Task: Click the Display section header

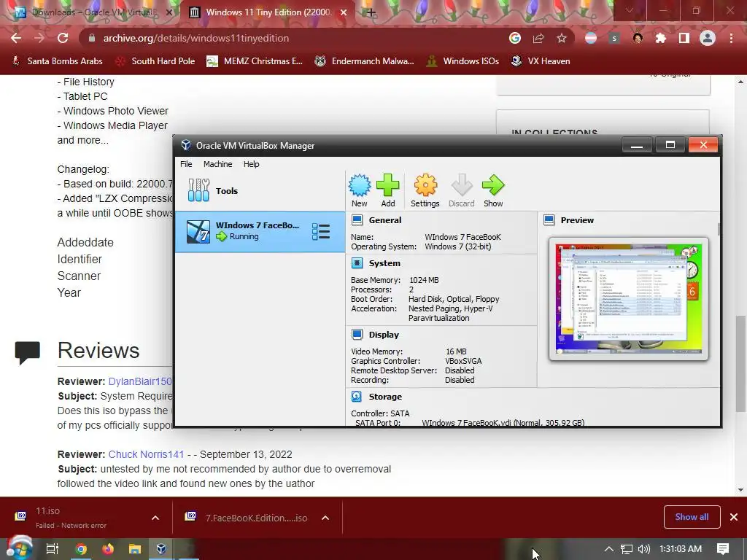Action: pyautogui.click(x=384, y=334)
